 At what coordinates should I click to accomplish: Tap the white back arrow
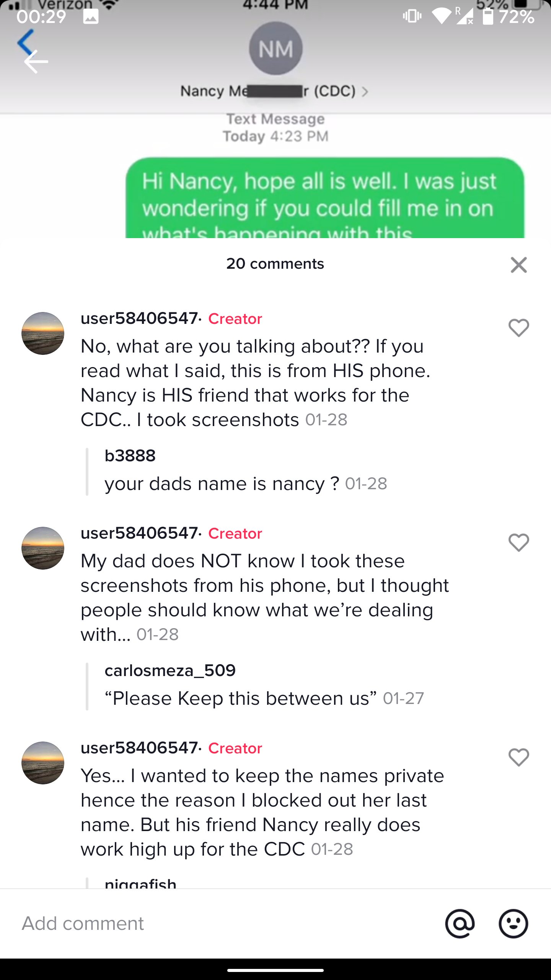[36, 62]
